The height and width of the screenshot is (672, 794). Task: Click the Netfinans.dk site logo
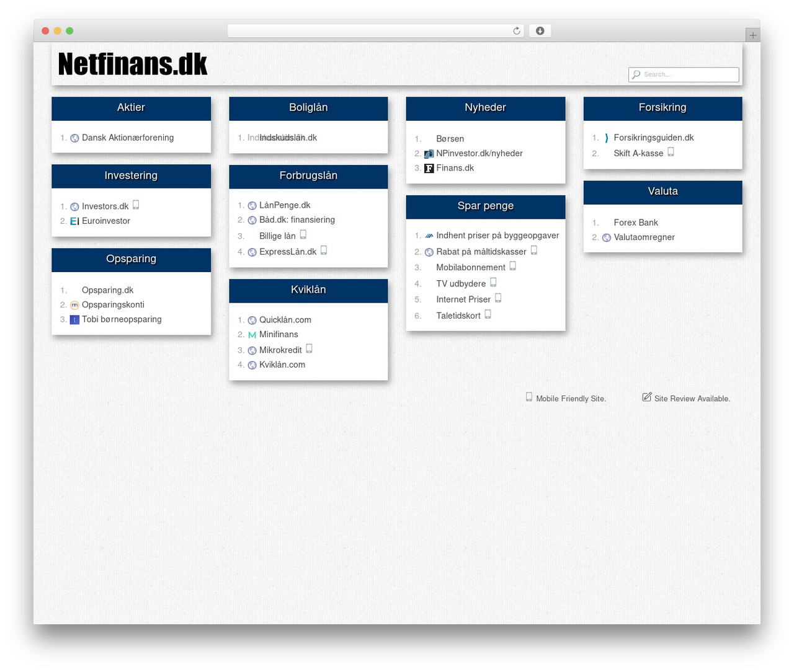pos(133,64)
